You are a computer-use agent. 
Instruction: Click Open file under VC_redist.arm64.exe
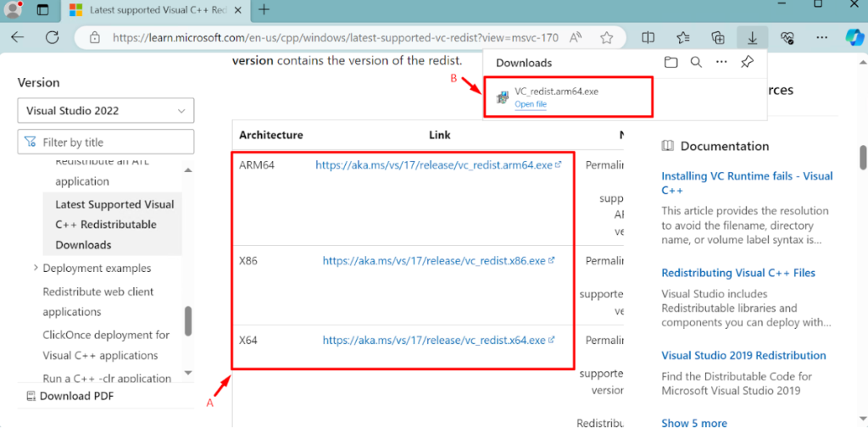coord(531,104)
